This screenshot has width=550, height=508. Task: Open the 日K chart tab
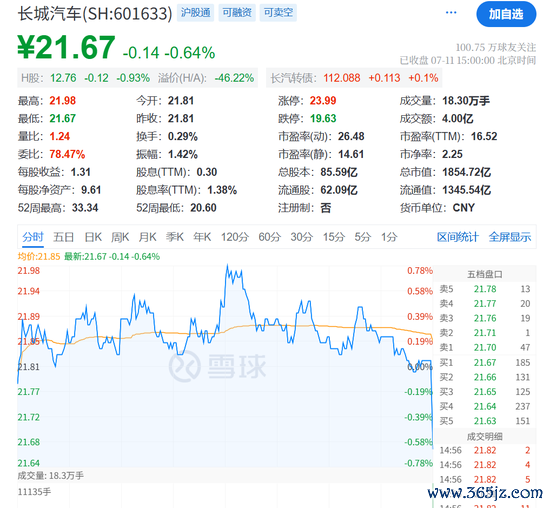tap(93, 237)
